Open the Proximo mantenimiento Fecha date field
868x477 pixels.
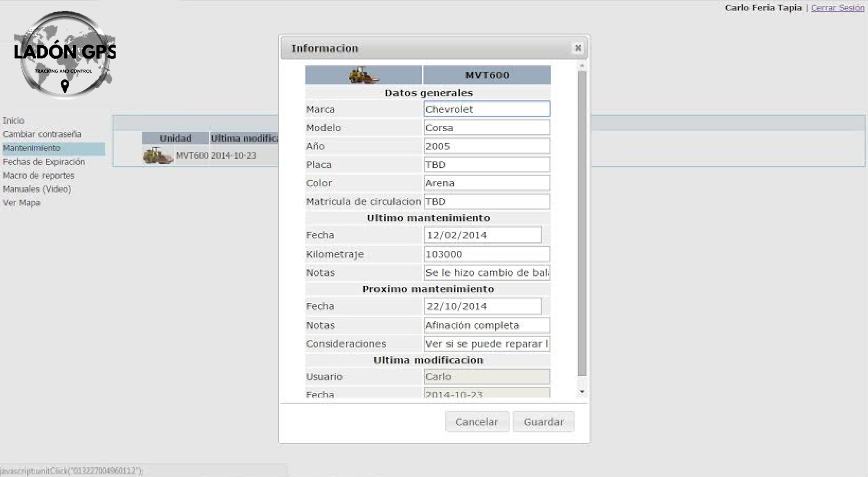(482, 306)
